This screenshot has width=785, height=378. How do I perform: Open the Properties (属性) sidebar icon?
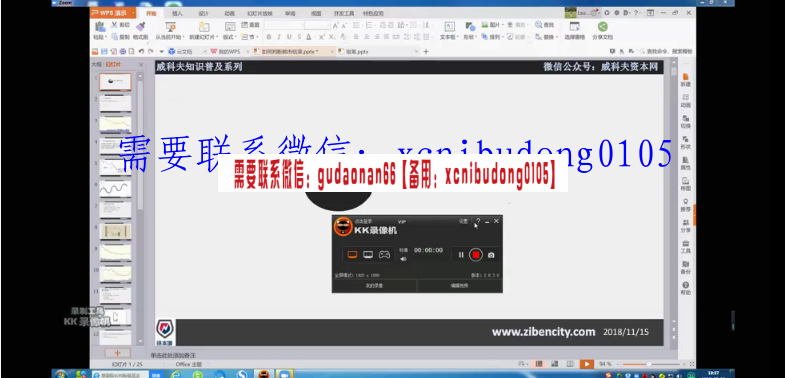(x=685, y=162)
